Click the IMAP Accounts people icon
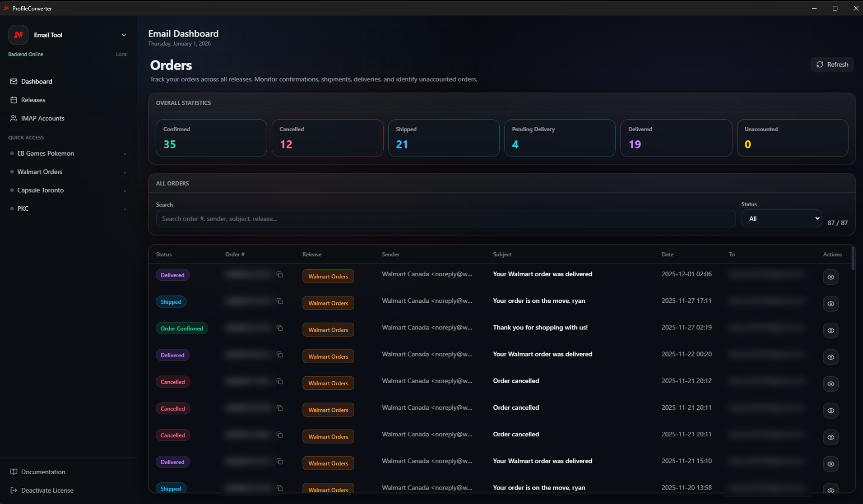Image resolution: width=863 pixels, height=504 pixels. [14, 118]
